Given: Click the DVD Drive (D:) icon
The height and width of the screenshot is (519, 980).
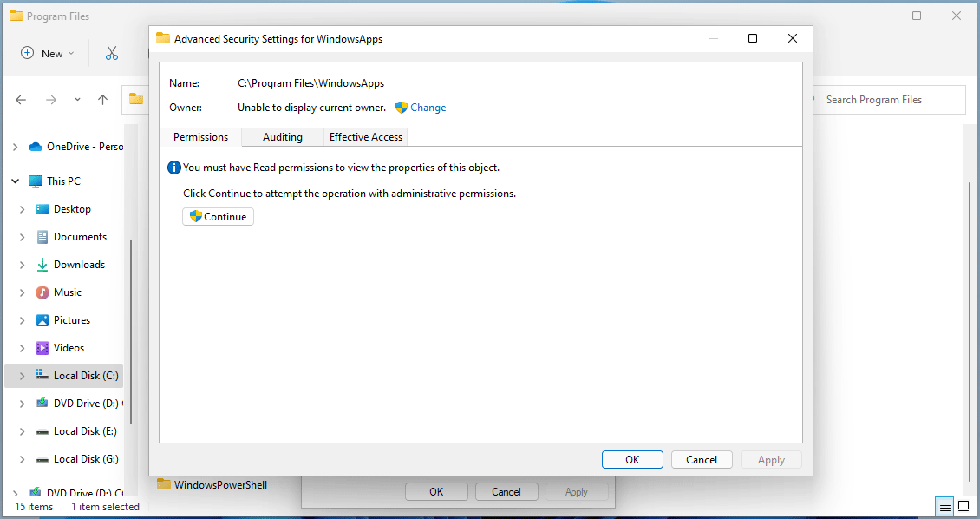Looking at the screenshot, I should 42,403.
